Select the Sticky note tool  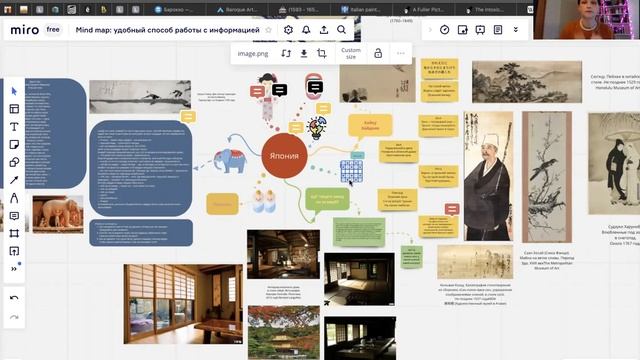pos(14,144)
